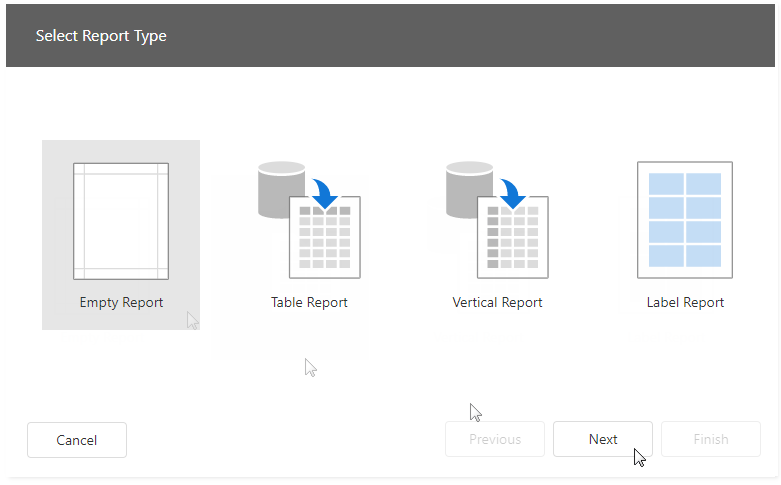781x485 pixels.
Task: Click the "Empty Report" text label
Action: click(x=121, y=302)
